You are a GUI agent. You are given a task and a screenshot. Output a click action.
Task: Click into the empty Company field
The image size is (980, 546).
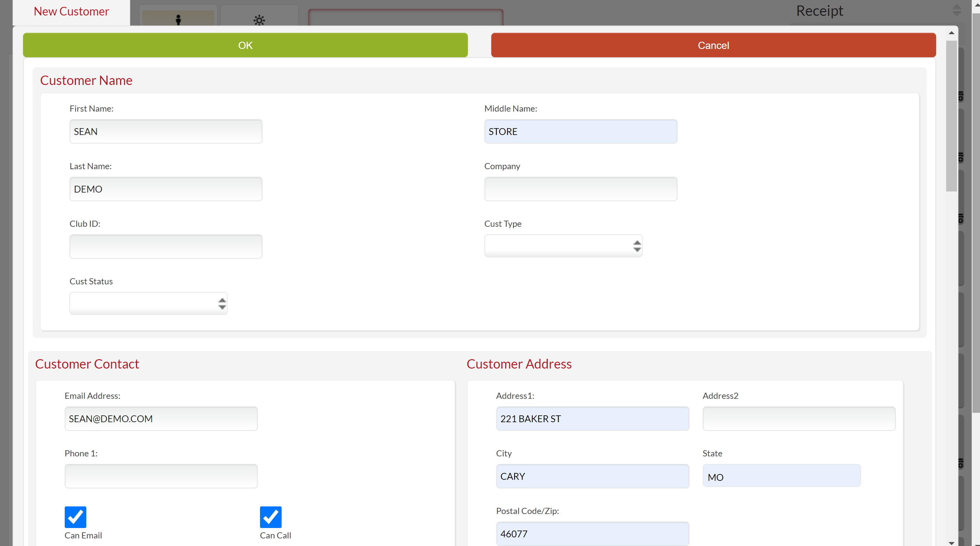580,189
